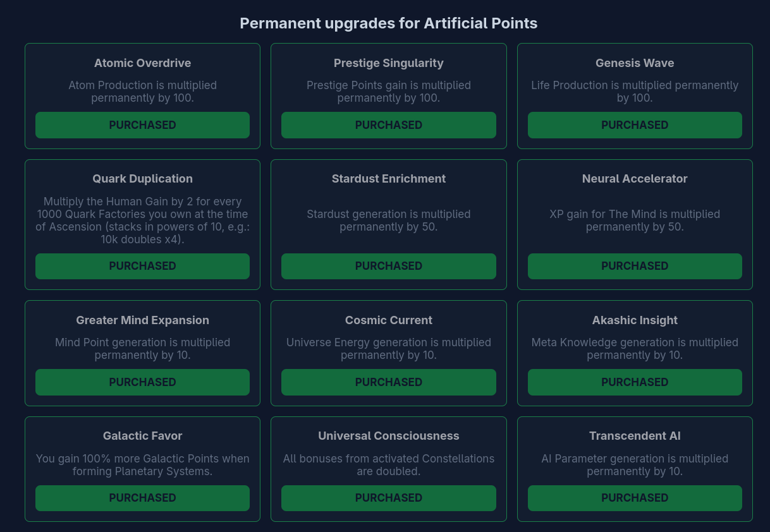This screenshot has width=770, height=532.
Task: Select Genesis Wave's PURCHASED button
Action: (x=635, y=125)
